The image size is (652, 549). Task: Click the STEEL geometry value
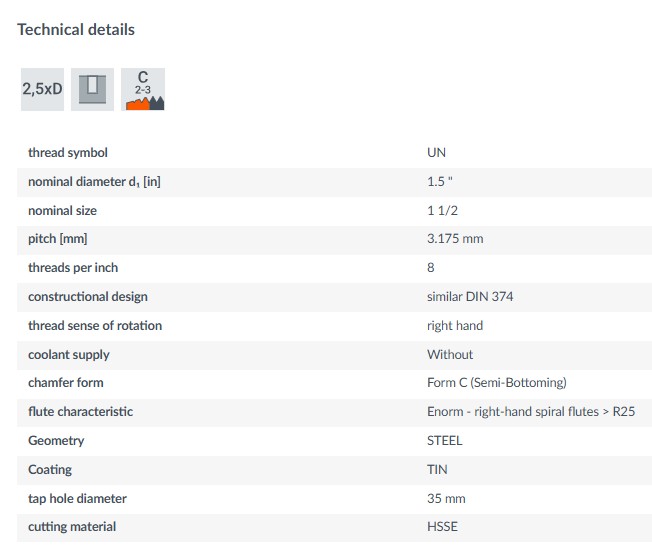444,441
